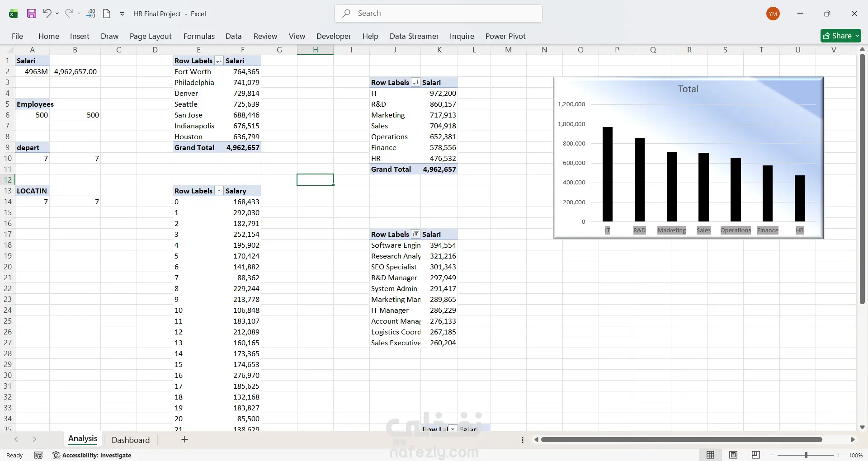Open the YM account profile icon
Screen dimensions: 868x461
click(x=773, y=14)
